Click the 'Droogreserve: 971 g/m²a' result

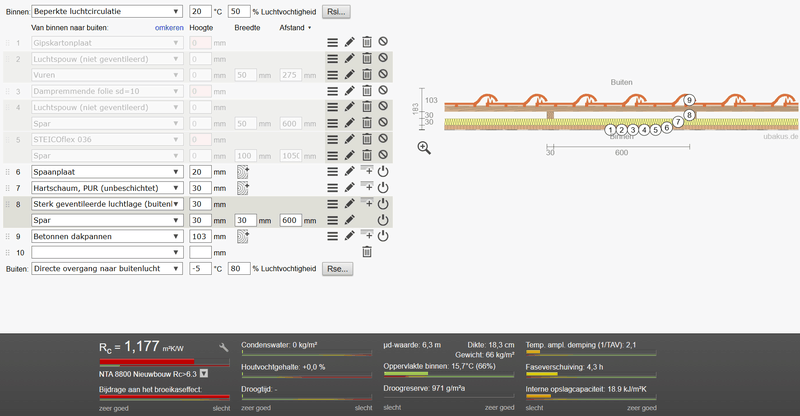[424, 388]
